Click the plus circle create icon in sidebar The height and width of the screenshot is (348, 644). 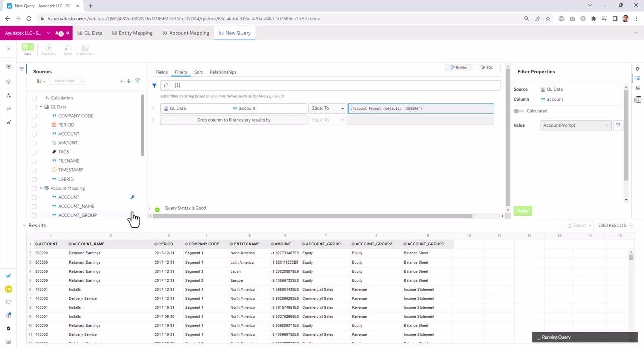click(8, 66)
